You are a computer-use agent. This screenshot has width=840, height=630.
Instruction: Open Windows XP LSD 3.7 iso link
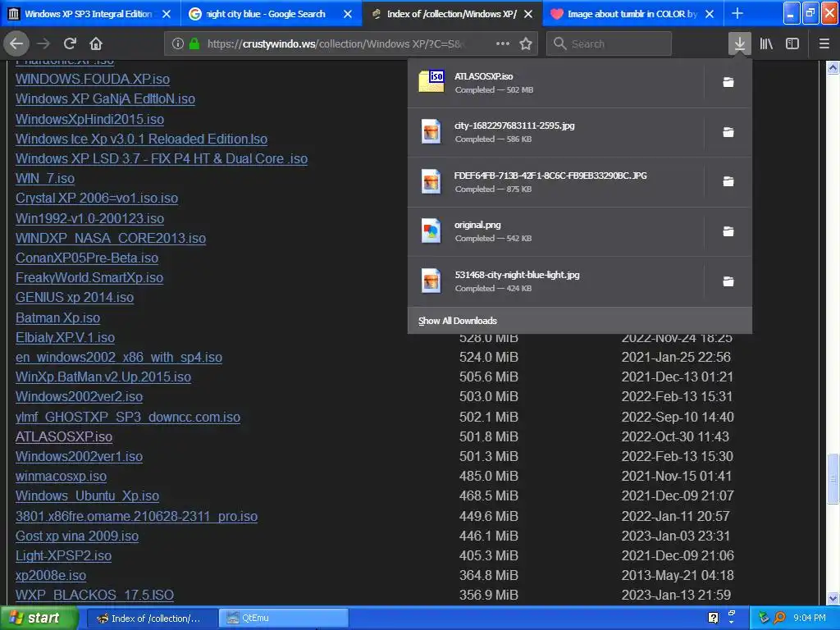(162, 159)
